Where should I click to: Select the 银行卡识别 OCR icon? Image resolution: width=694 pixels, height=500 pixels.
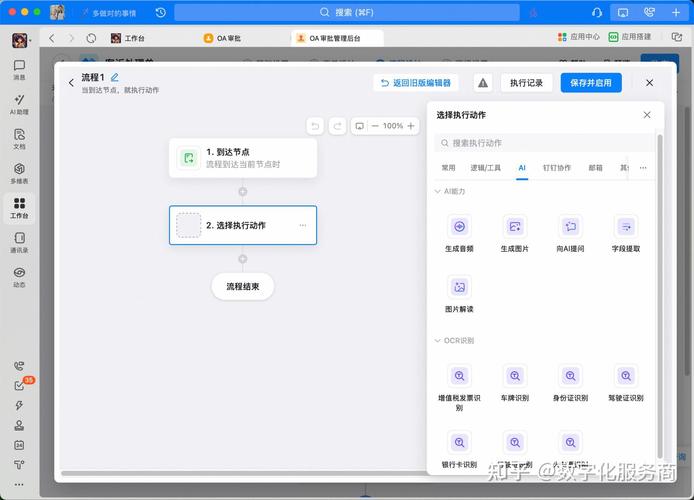(x=459, y=442)
